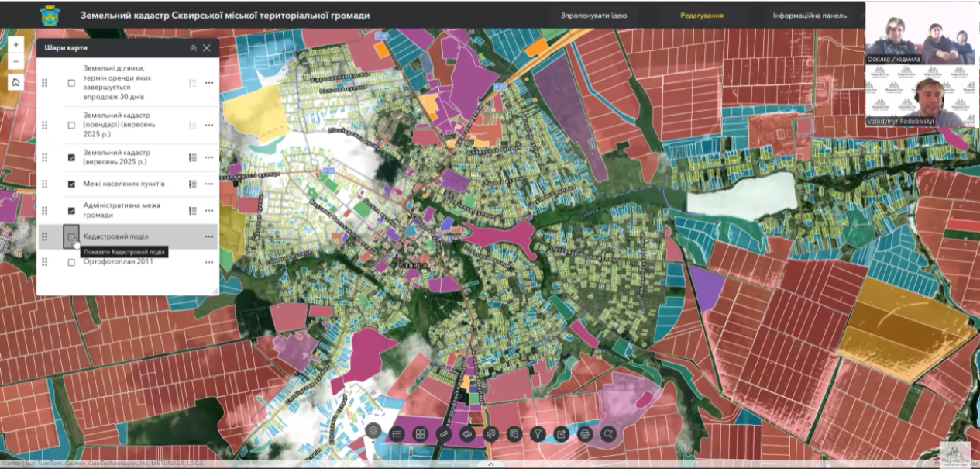The height and width of the screenshot is (469, 980).
Task: Open the legend list widget in bottom toolbar
Action: (x=397, y=434)
